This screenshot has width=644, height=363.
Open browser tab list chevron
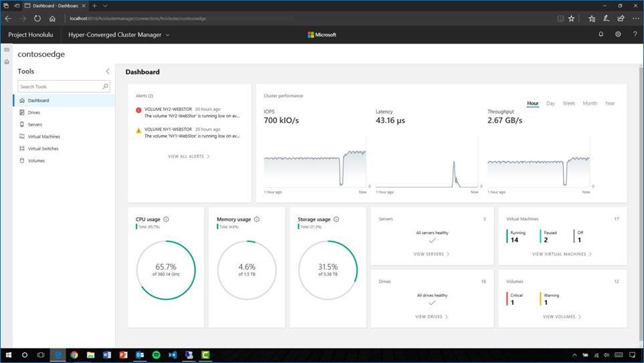[x=105, y=6]
